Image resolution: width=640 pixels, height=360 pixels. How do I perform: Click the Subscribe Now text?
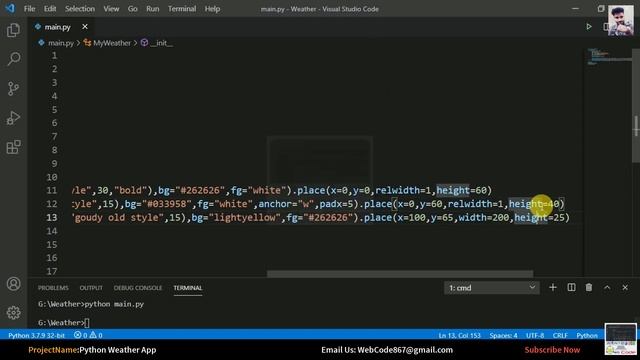click(x=552, y=350)
